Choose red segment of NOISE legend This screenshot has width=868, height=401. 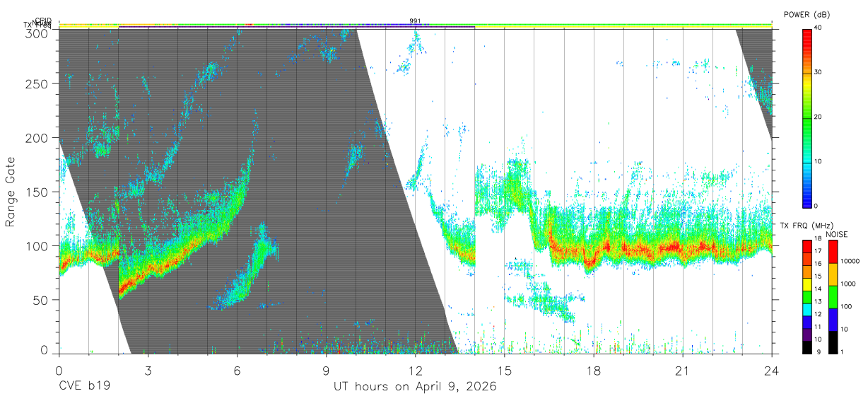[x=833, y=252]
